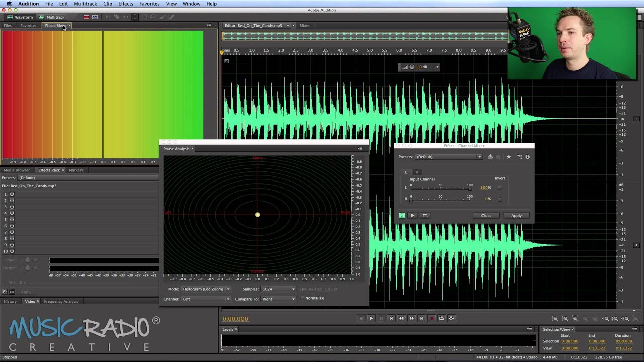Open Effects Rack Presets dropdown

tap(88, 178)
